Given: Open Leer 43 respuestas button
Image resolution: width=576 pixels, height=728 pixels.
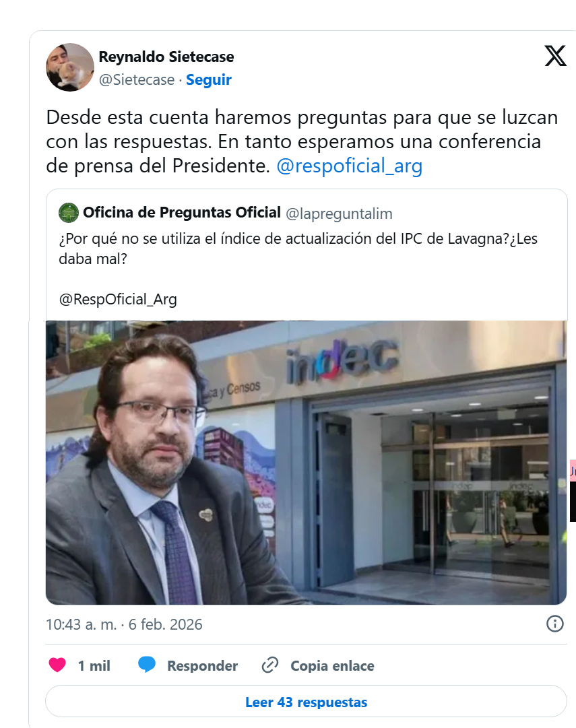Looking at the screenshot, I should (306, 702).
